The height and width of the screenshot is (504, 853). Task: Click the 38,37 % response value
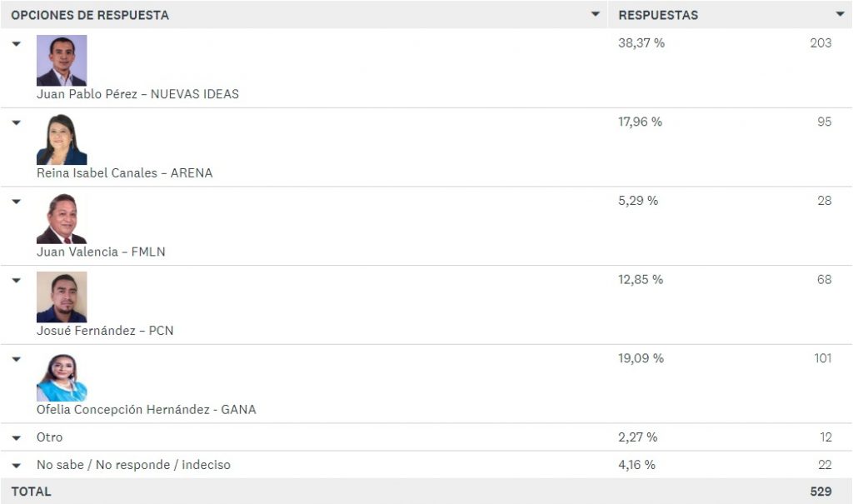pos(641,43)
